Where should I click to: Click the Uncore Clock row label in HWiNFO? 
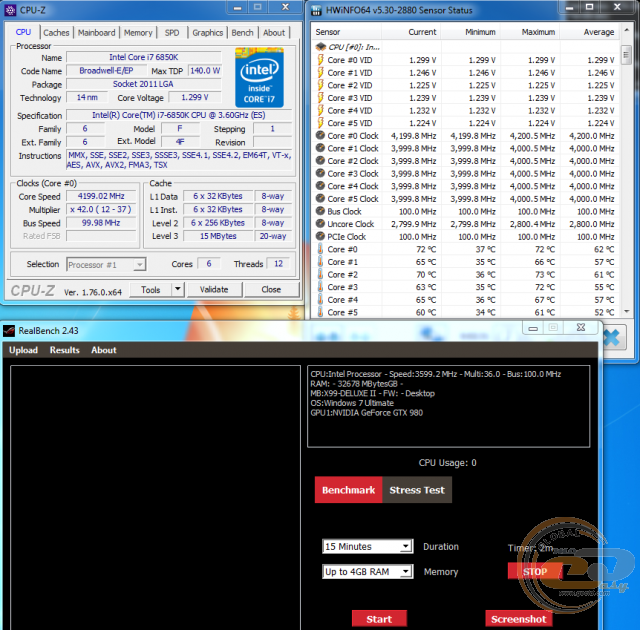(x=351, y=224)
